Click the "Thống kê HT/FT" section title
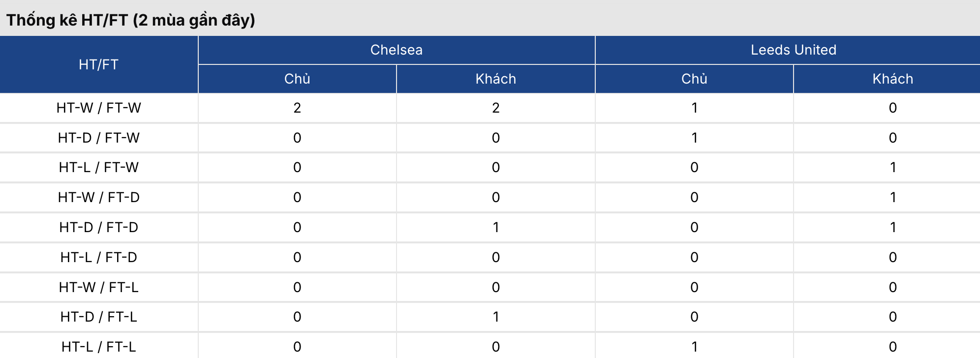980x358 pixels. (x=130, y=20)
